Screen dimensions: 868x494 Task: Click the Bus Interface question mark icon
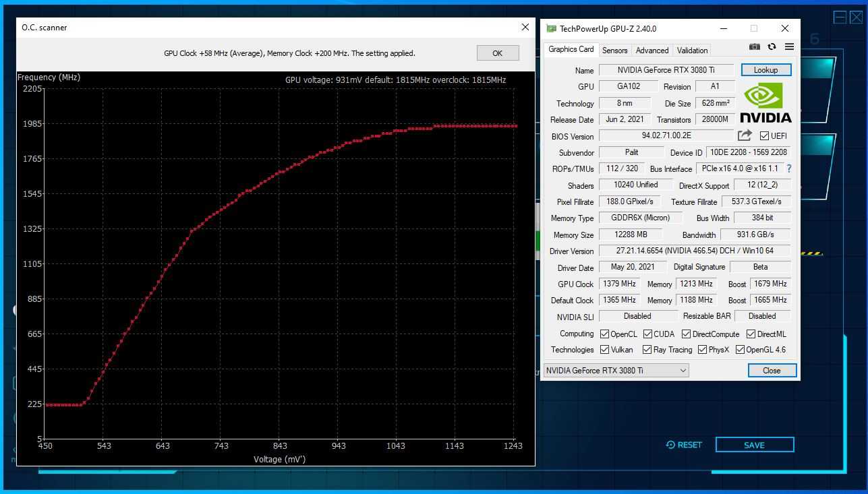(788, 168)
